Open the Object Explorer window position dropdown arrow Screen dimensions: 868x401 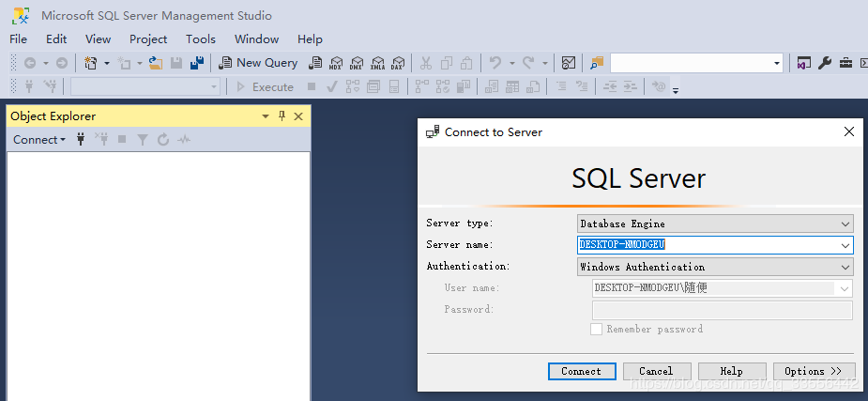(266, 116)
